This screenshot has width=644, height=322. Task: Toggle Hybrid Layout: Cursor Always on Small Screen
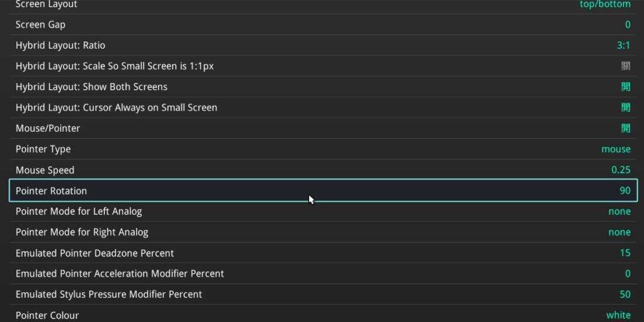pyautogui.click(x=625, y=108)
